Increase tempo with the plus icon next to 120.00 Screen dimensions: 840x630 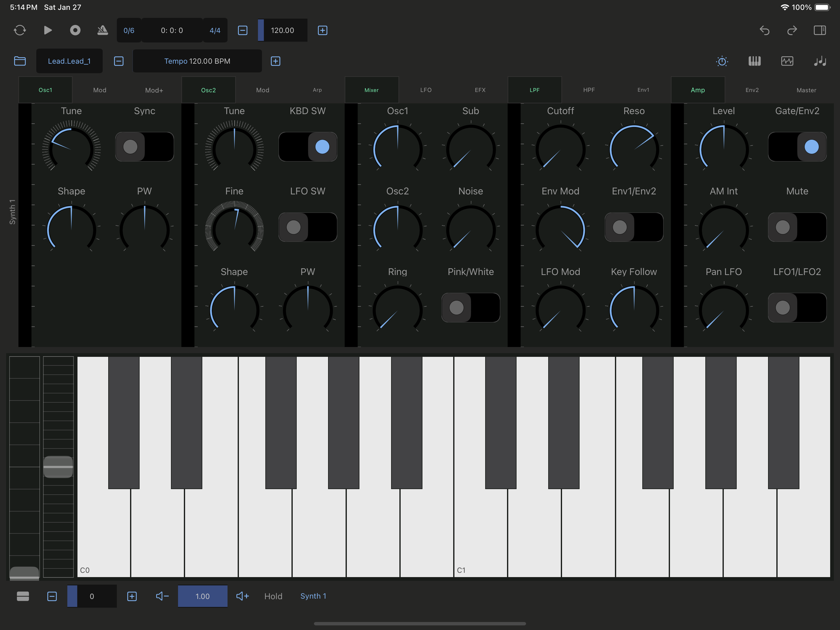click(x=323, y=30)
